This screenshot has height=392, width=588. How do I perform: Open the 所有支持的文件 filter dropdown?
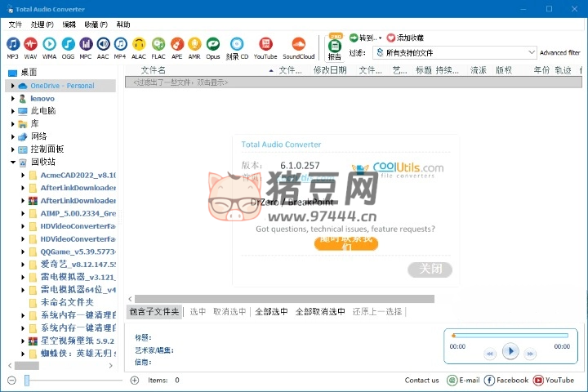[454, 52]
